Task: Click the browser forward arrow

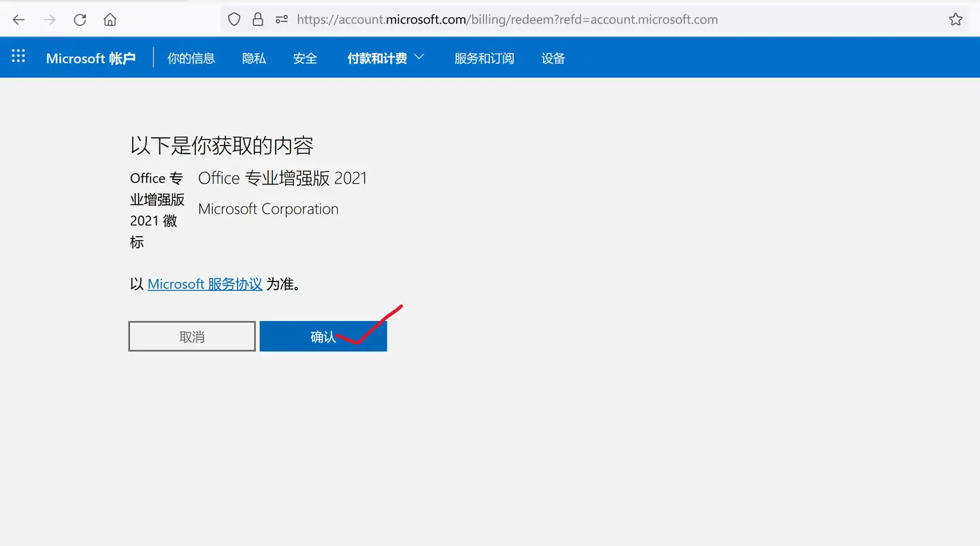Action: click(x=50, y=20)
